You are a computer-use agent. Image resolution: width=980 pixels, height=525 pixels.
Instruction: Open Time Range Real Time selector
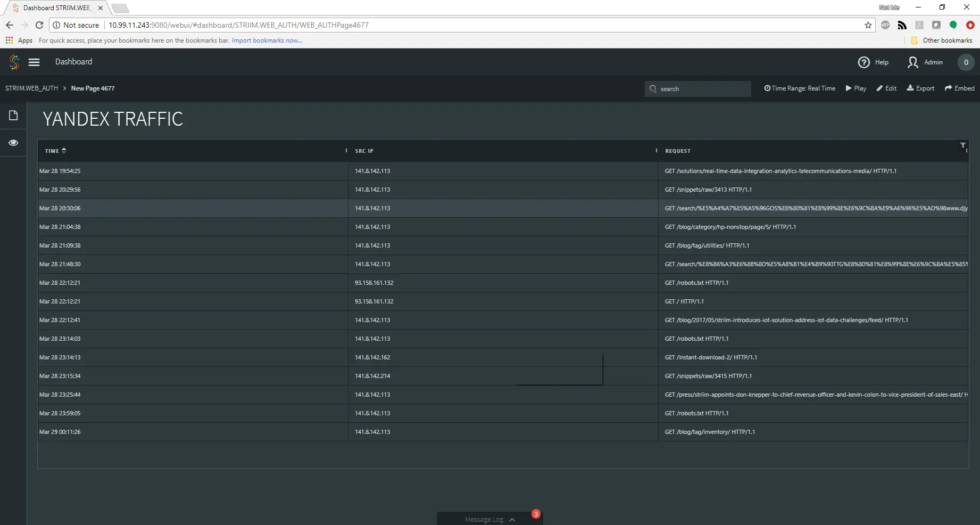800,88
